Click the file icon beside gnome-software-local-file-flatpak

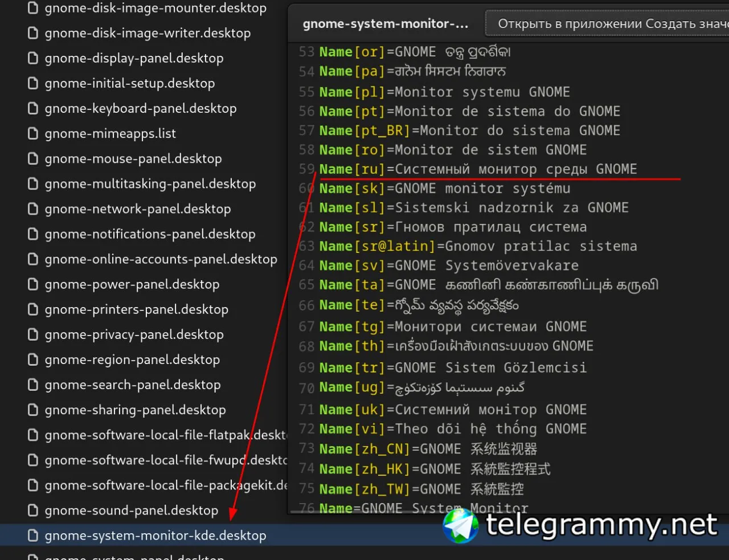[33, 435]
